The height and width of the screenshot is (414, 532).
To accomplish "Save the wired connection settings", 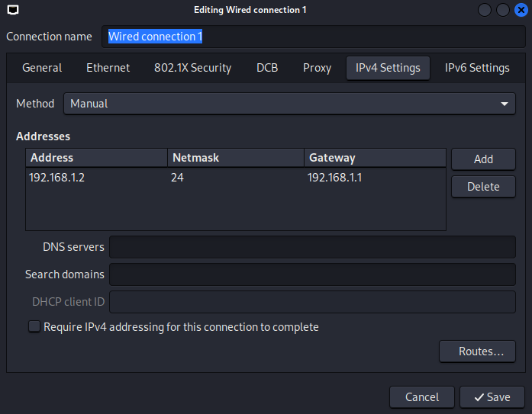I will point(492,396).
